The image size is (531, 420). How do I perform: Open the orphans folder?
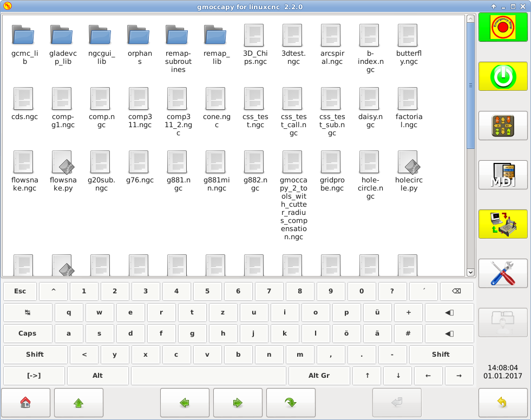(140, 44)
